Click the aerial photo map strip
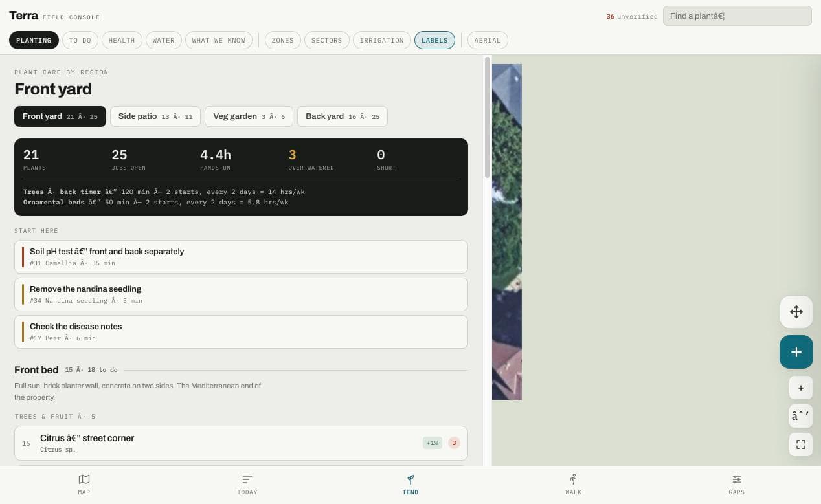The height and width of the screenshot is (504, 821). pos(507,232)
